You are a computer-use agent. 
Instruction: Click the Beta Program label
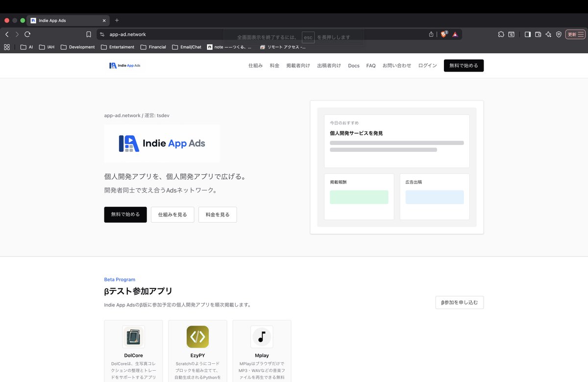[x=120, y=280]
